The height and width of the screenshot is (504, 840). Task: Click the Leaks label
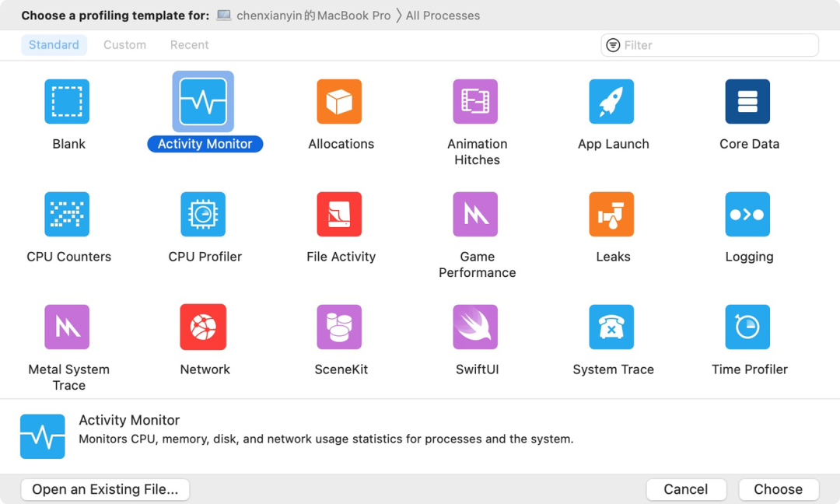[x=614, y=257]
